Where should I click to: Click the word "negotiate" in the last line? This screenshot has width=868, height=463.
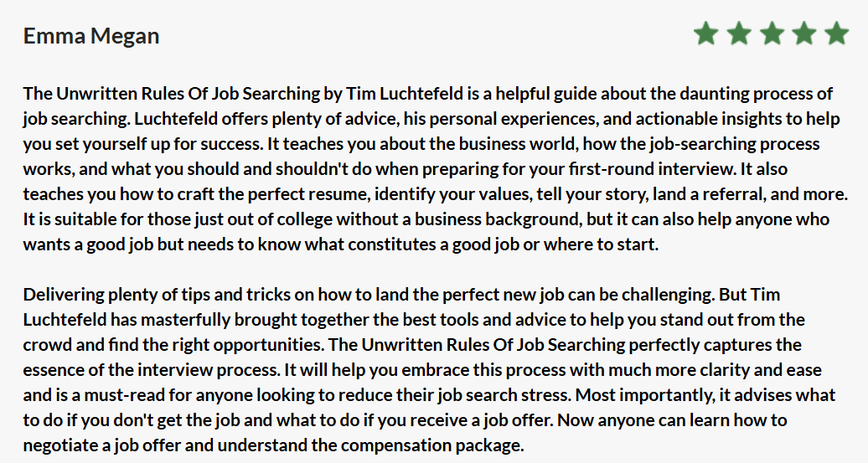coord(63,446)
